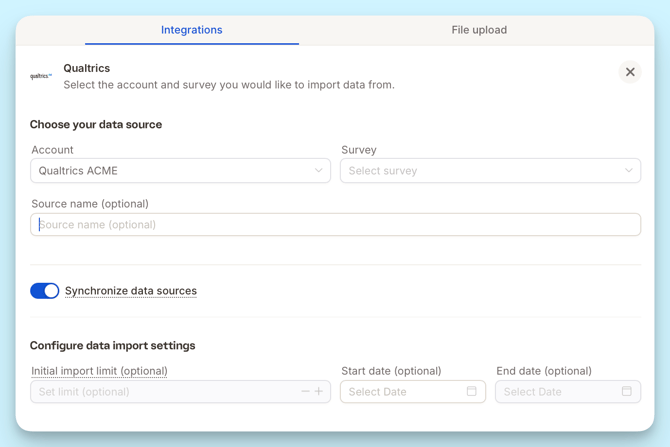The image size is (670, 447).
Task: Open the End date Select Date field
Action: click(568, 391)
